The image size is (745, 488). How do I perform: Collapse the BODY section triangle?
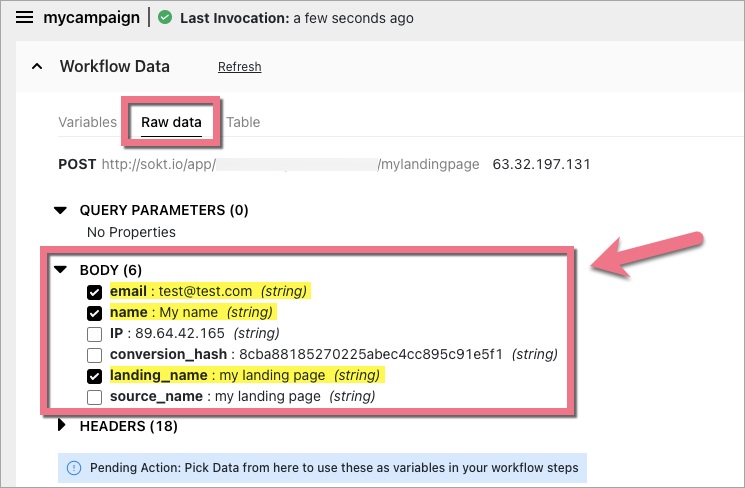pyautogui.click(x=60, y=270)
